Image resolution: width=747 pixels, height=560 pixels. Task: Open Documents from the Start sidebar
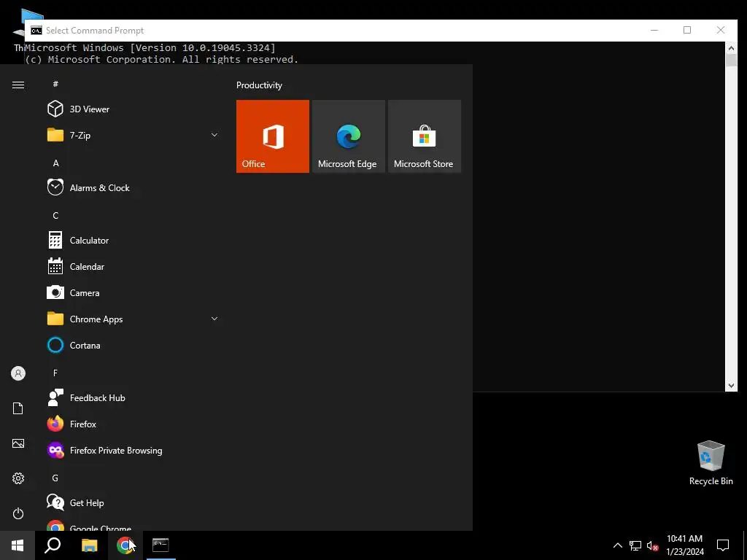tap(18, 408)
